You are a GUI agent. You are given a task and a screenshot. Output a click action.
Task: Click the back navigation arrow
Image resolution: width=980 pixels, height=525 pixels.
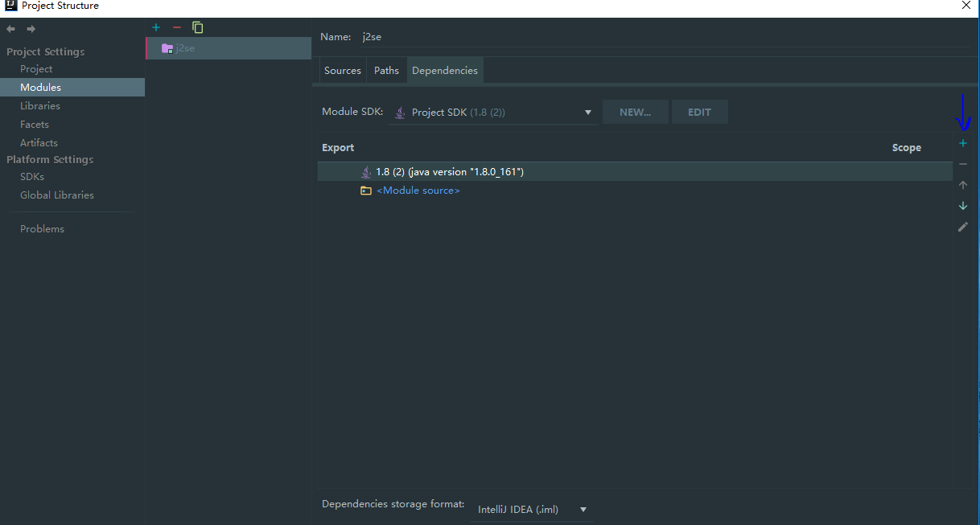coord(11,29)
